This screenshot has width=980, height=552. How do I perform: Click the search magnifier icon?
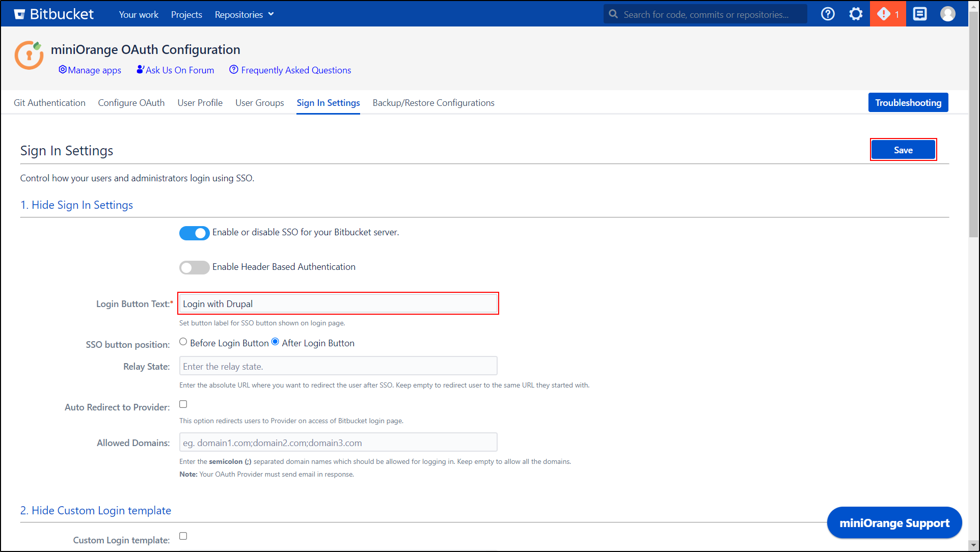click(x=613, y=14)
